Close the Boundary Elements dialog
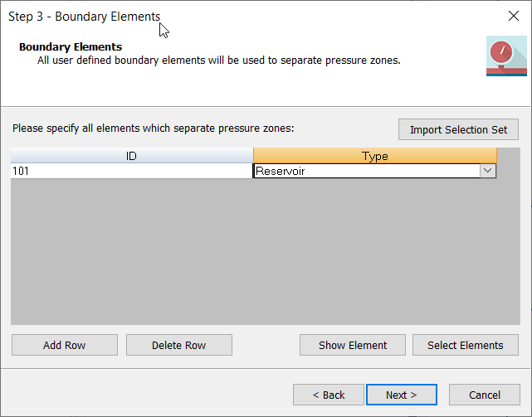The width and height of the screenshot is (532, 417). [513, 16]
